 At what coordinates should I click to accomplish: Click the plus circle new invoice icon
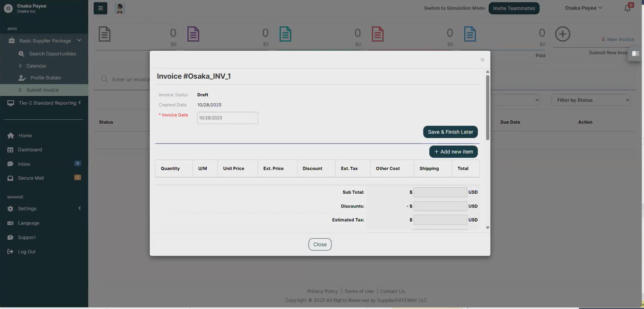pyautogui.click(x=563, y=34)
